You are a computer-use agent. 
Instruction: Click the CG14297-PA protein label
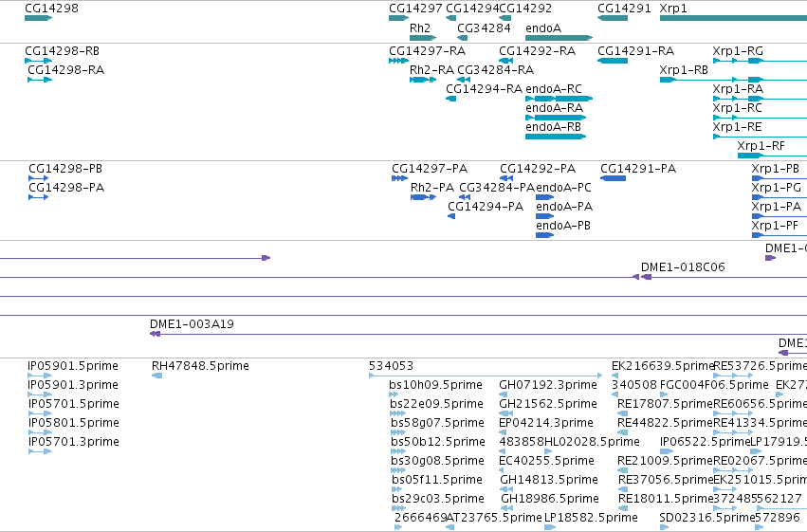pyautogui.click(x=430, y=169)
